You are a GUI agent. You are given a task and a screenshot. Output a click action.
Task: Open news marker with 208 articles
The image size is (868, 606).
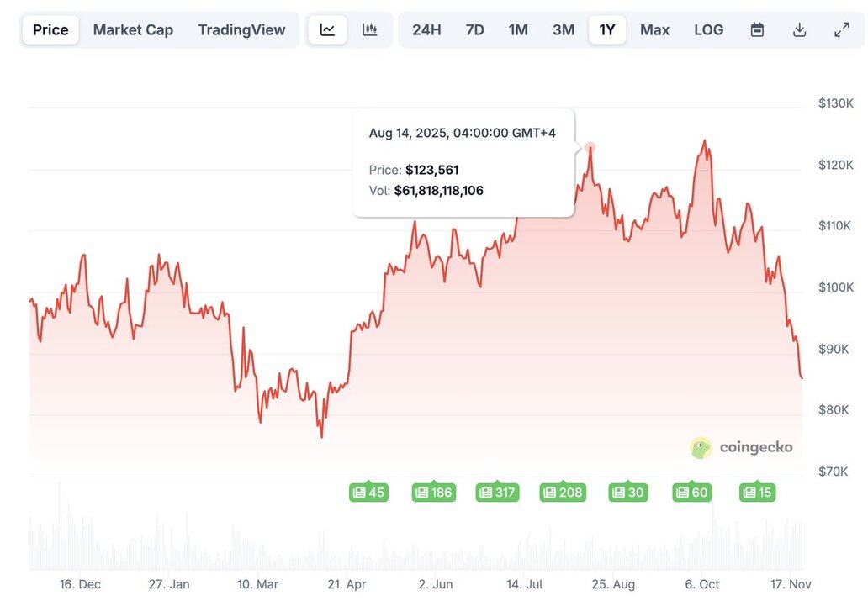(563, 493)
